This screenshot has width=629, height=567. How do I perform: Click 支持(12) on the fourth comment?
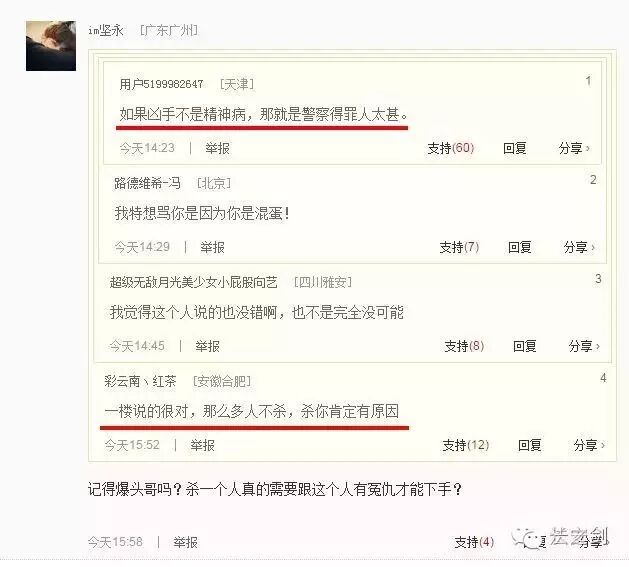(x=466, y=445)
